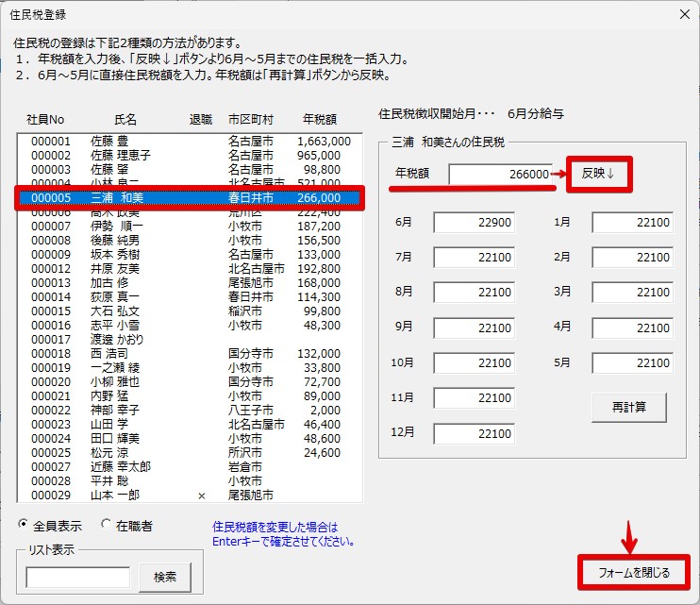Click the 6月分給与 start month text
Viewport: 700px width, 605px height.
coord(536,114)
